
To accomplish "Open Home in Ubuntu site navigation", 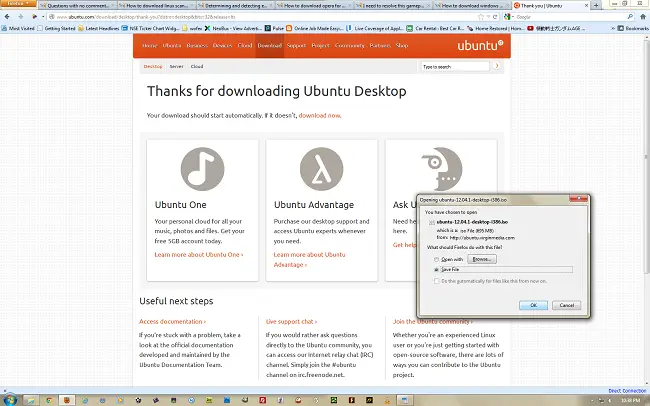I will tap(150, 46).
